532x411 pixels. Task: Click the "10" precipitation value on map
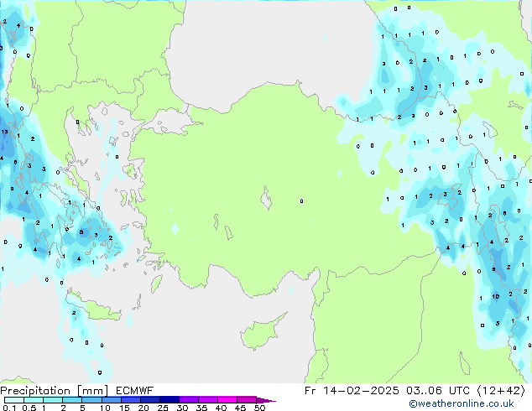[496, 296]
